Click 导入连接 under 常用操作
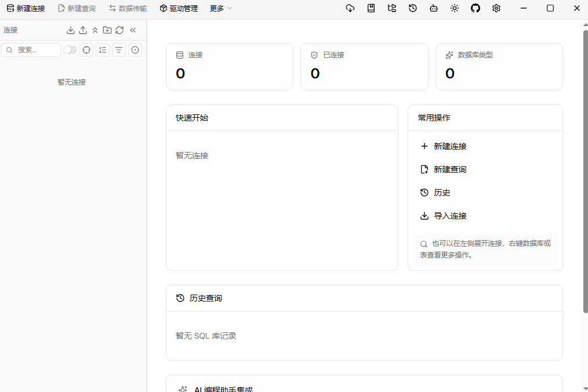The height and width of the screenshot is (392, 588). point(485,216)
